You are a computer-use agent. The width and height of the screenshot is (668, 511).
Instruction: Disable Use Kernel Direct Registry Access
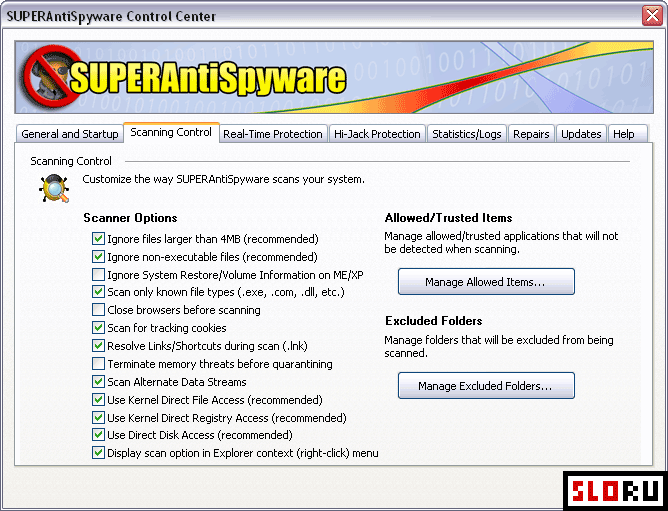click(98, 417)
